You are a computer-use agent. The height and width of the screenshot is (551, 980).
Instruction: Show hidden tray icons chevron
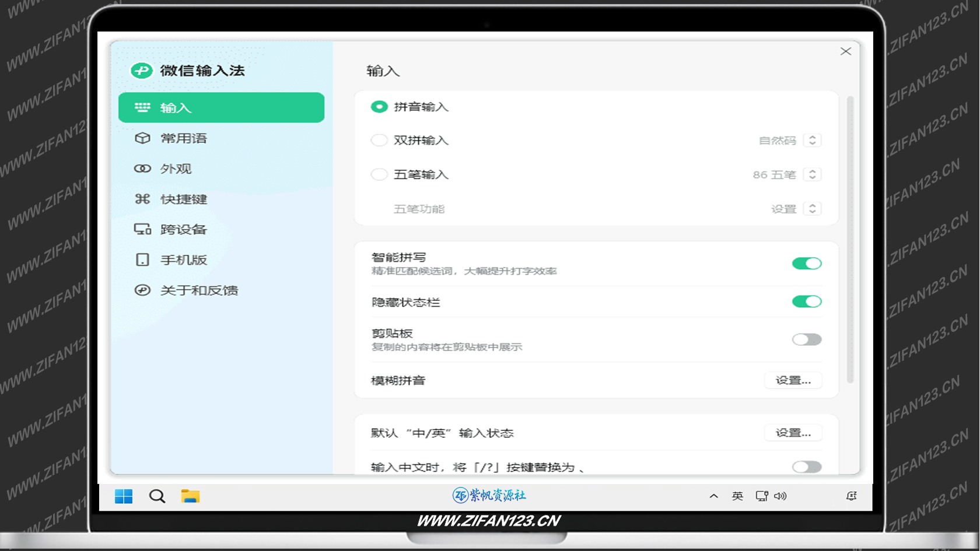(713, 496)
